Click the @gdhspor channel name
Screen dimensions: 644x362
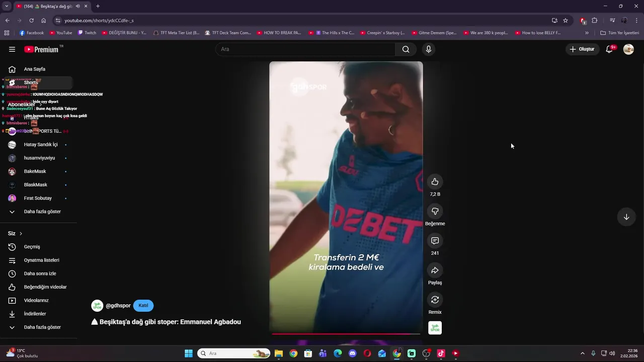click(x=118, y=306)
